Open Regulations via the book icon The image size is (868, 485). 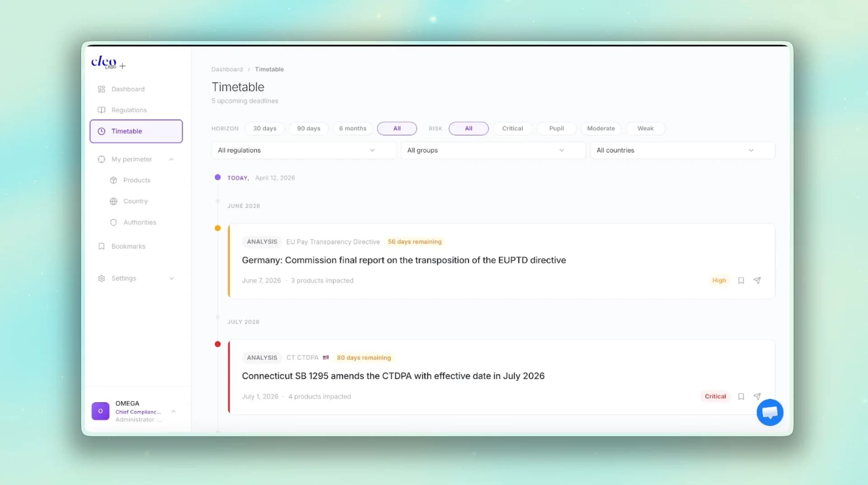click(x=101, y=110)
